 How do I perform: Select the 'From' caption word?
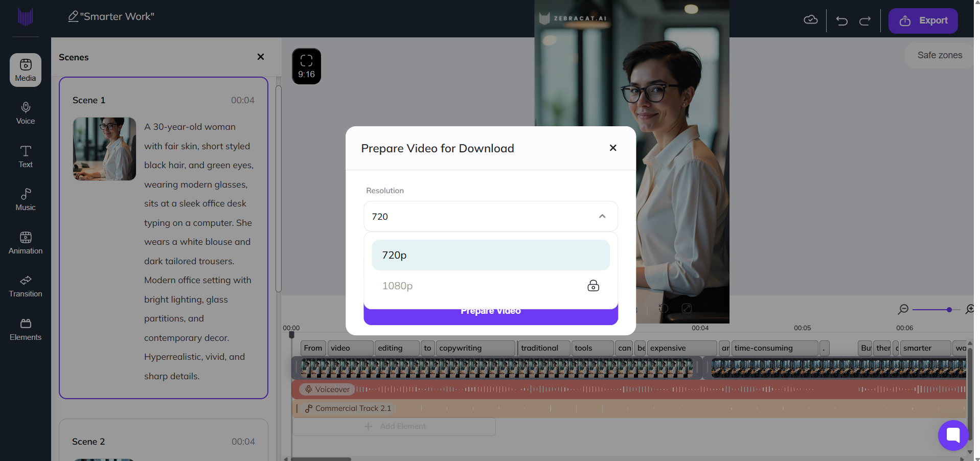pyautogui.click(x=313, y=348)
